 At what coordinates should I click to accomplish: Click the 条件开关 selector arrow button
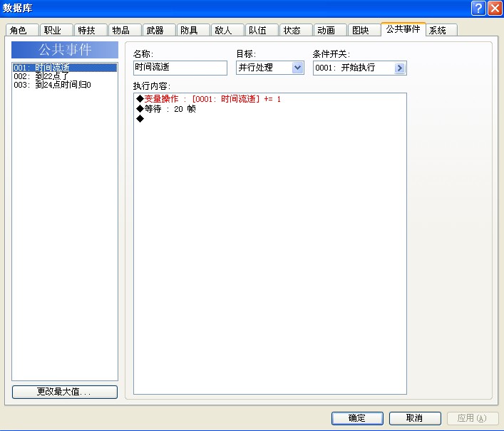[399, 68]
